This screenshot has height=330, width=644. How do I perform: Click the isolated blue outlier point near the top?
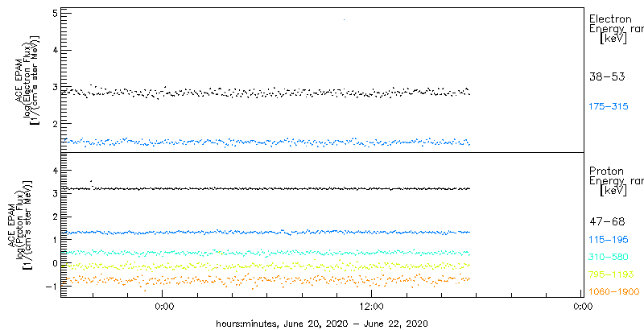point(344,19)
